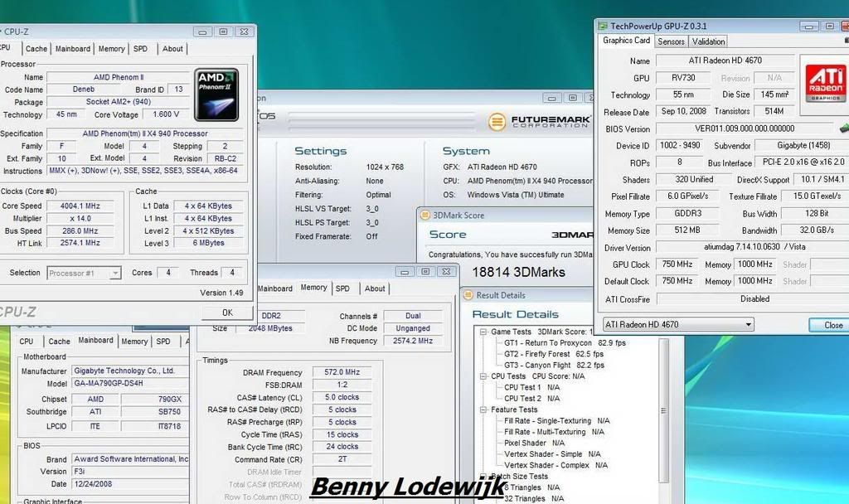
Task: Select the CPU Test 2 row
Action: point(531,399)
